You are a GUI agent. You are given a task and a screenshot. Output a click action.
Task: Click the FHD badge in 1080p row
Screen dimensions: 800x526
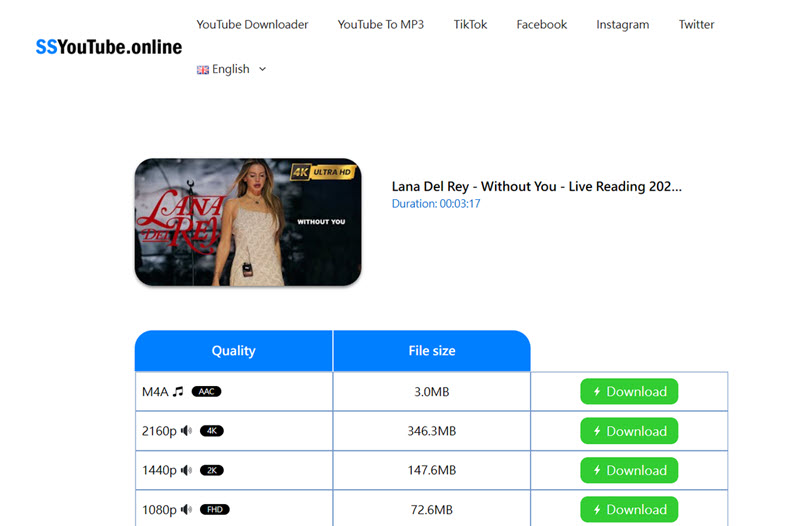[213, 509]
